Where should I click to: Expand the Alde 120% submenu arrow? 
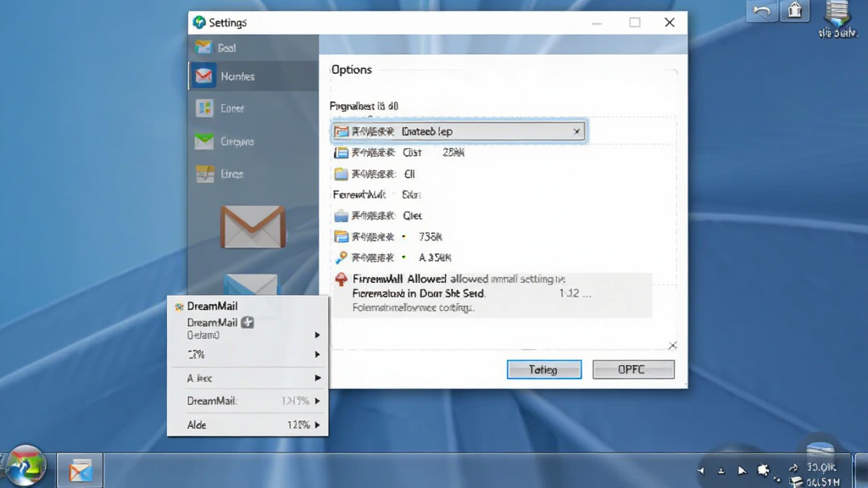pos(318,425)
